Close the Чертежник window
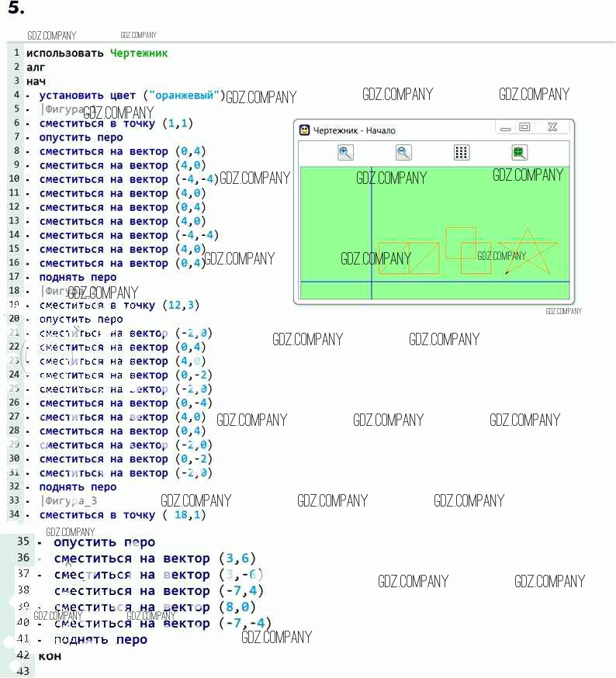This screenshot has height=678, width=616. (x=552, y=127)
